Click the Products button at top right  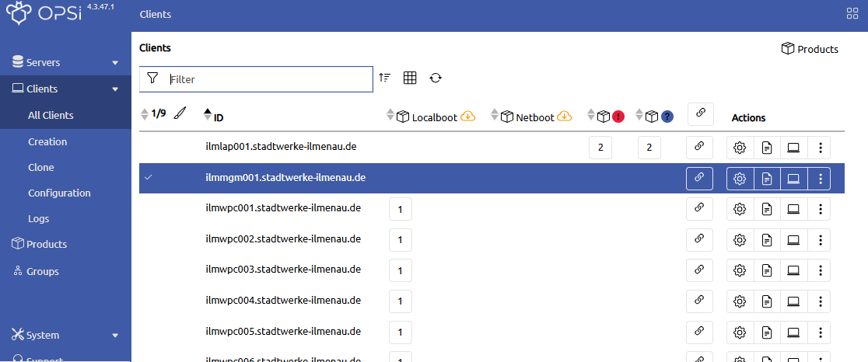click(x=810, y=49)
